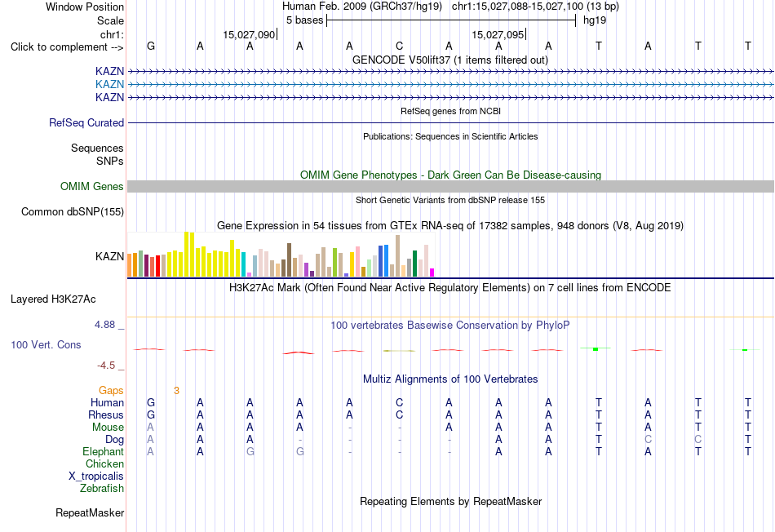Click "Short Genetic Variants from dbSNP release 155"
Screen dimensions: 775x532
pyautogui.click(x=450, y=200)
